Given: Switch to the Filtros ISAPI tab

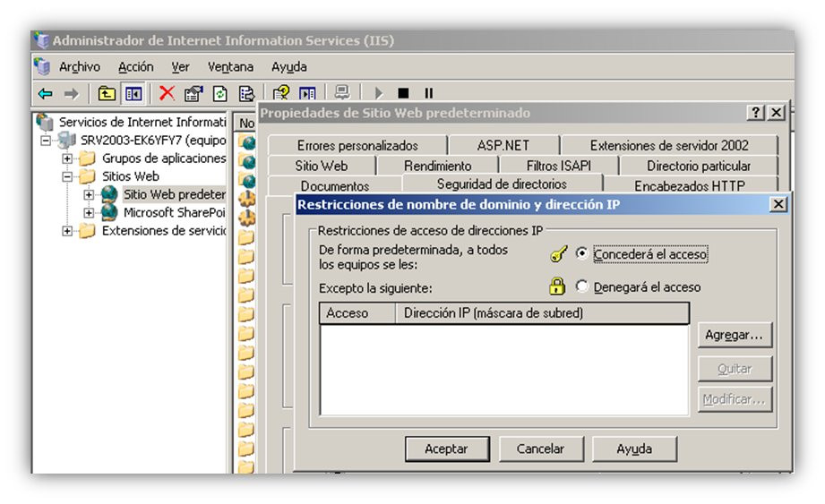Looking at the screenshot, I should (559, 167).
